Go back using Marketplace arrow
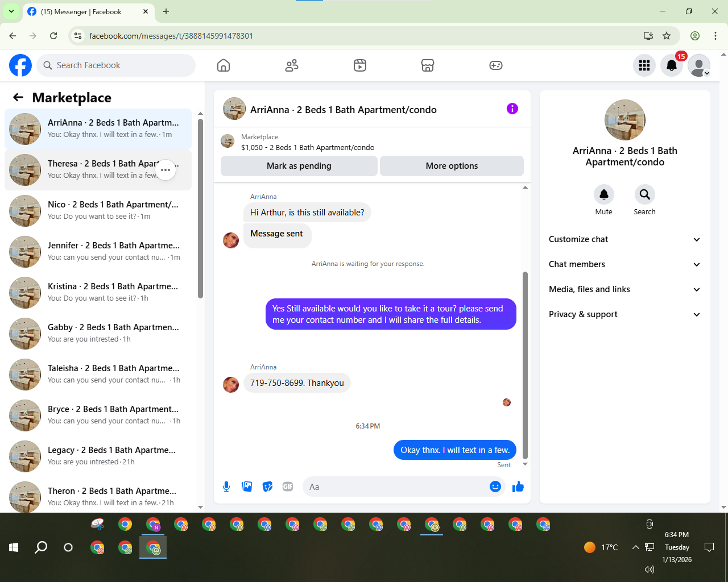Viewport: 728px width, 582px height. [18, 97]
